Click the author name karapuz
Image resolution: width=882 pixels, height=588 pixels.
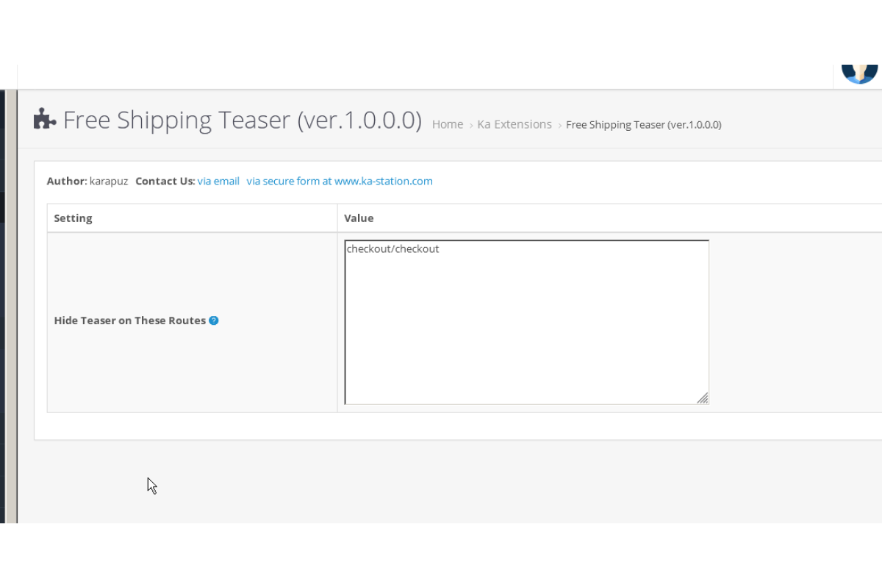coord(109,181)
